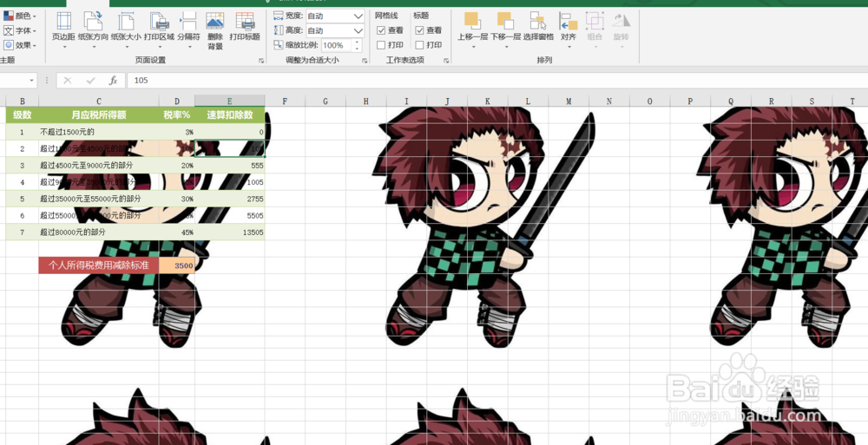Image resolution: width=868 pixels, height=445 pixels.
Task: Select column T header
Action: [x=852, y=101]
